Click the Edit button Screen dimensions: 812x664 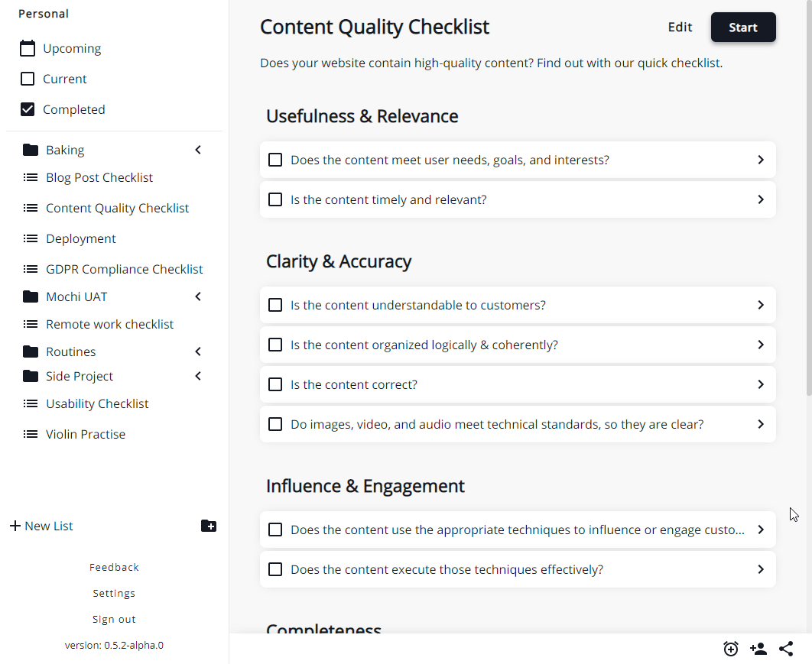tap(680, 28)
